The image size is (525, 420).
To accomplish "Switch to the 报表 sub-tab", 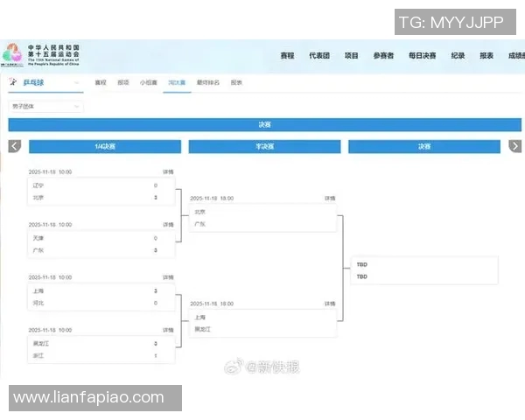I will 236,82.
